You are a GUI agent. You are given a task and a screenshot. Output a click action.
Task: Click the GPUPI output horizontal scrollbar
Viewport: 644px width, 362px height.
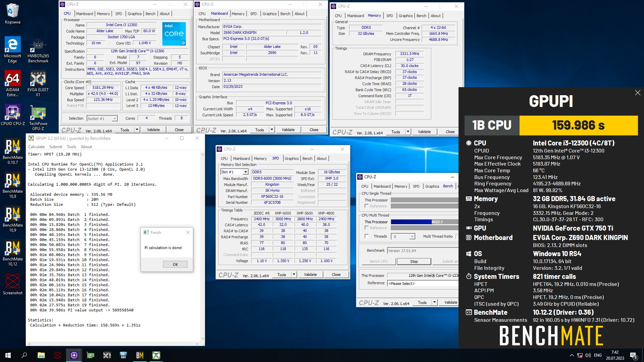tap(113, 344)
